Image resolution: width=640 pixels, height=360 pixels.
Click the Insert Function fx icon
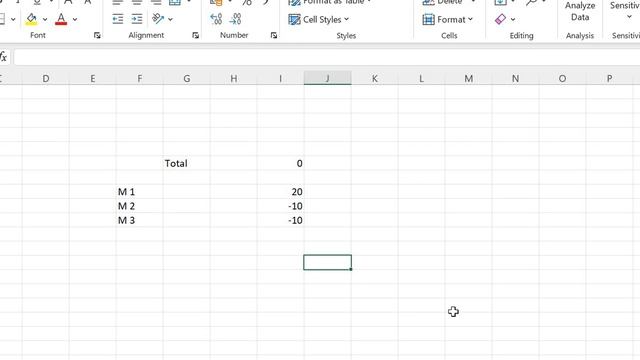pyautogui.click(x=4, y=57)
